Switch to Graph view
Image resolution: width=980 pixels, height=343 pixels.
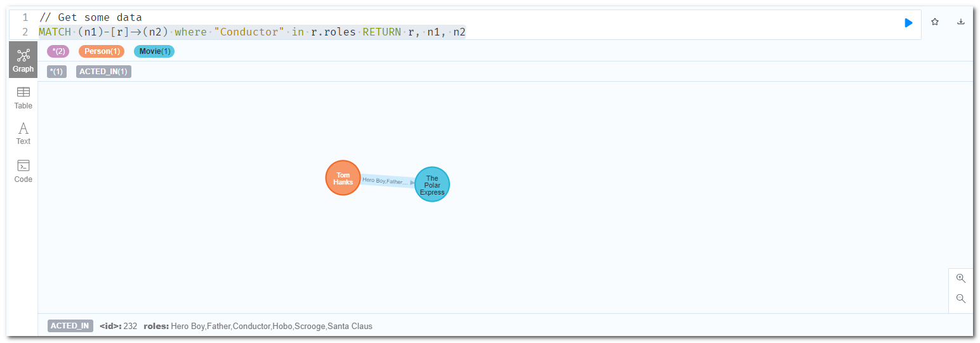(x=23, y=60)
